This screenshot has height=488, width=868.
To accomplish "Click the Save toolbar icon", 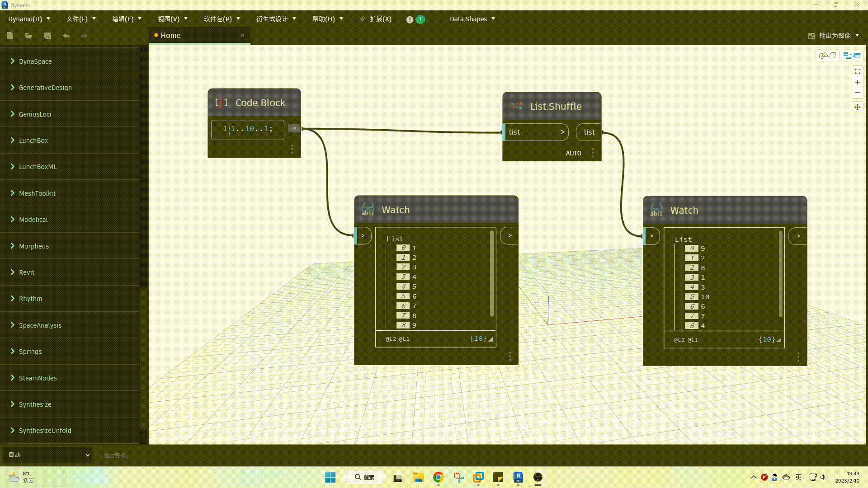I will click(x=47, y=36).
